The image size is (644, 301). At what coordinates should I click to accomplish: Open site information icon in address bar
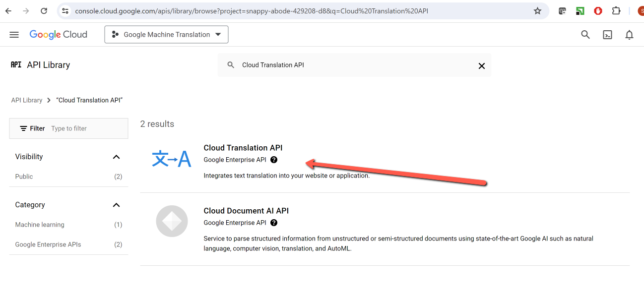click(x=65, y=11)
